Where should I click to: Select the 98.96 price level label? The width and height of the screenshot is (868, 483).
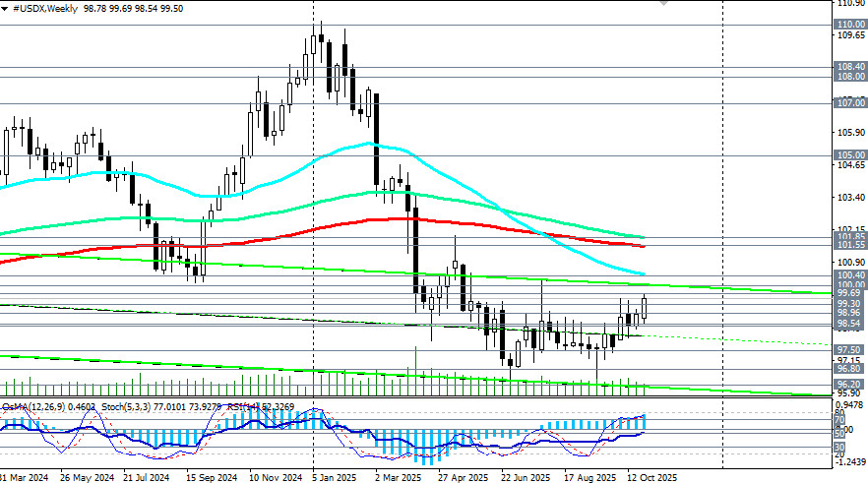tap(850, 313)
